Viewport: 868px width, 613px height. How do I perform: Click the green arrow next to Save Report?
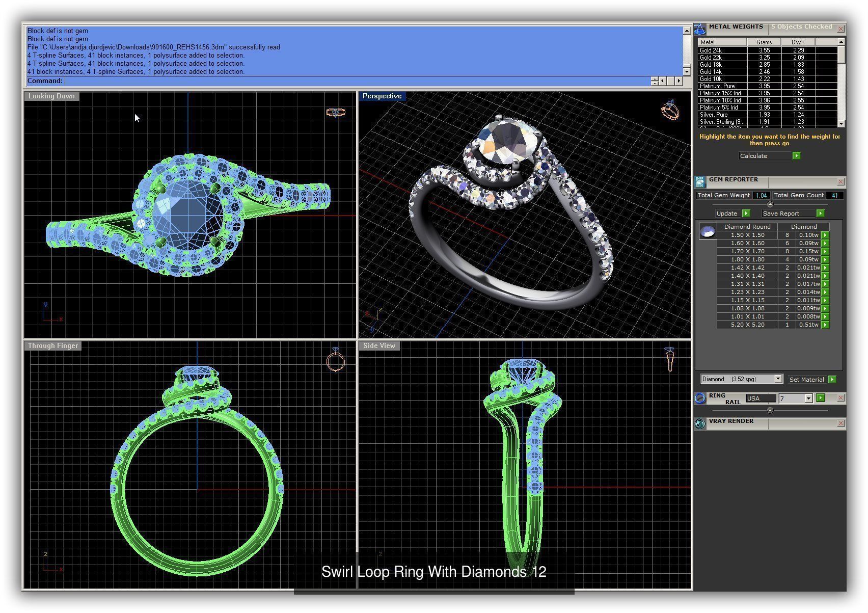[820, 214]
